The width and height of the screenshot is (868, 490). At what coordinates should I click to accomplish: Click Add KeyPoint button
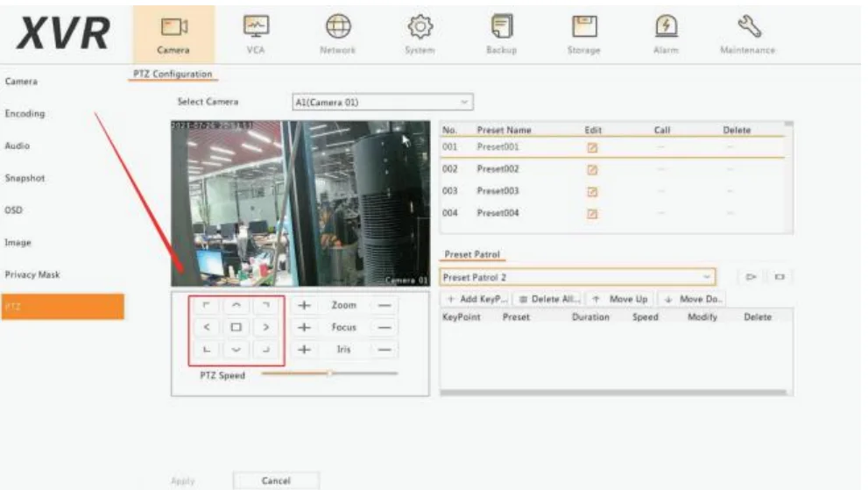(476, 299)
